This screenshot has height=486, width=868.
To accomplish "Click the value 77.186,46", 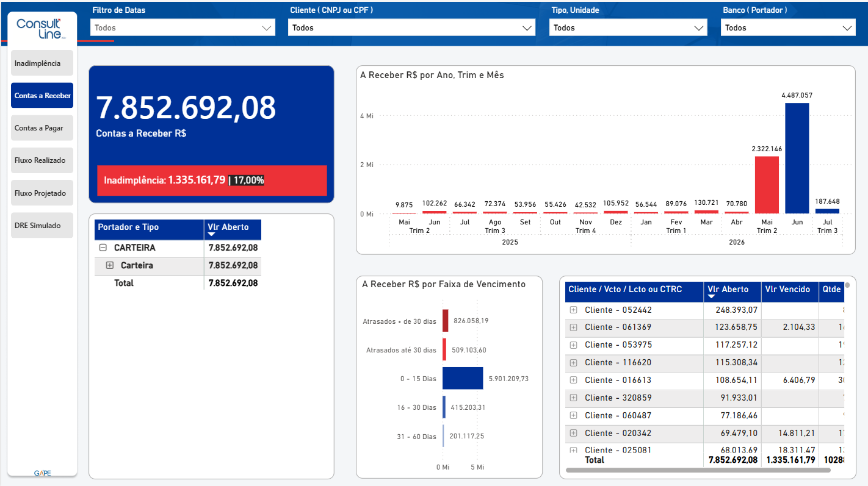I will (x=739, y=415).
